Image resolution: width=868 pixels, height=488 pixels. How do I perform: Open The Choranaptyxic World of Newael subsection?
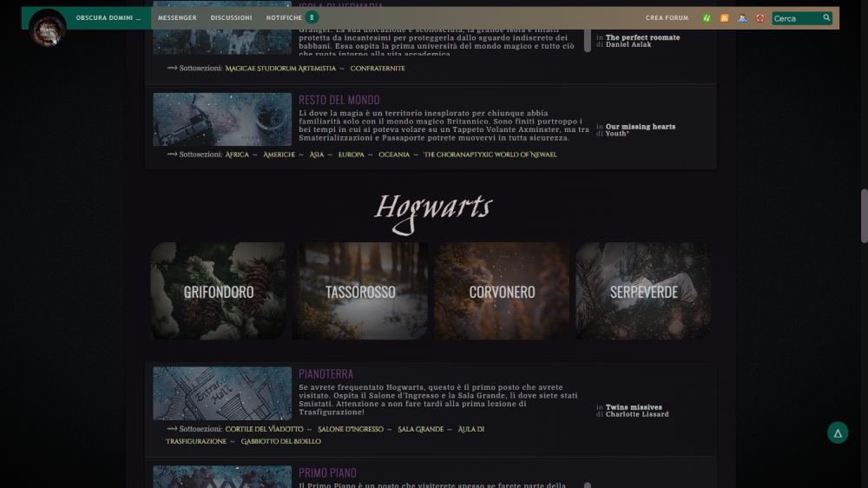point(490,155)
